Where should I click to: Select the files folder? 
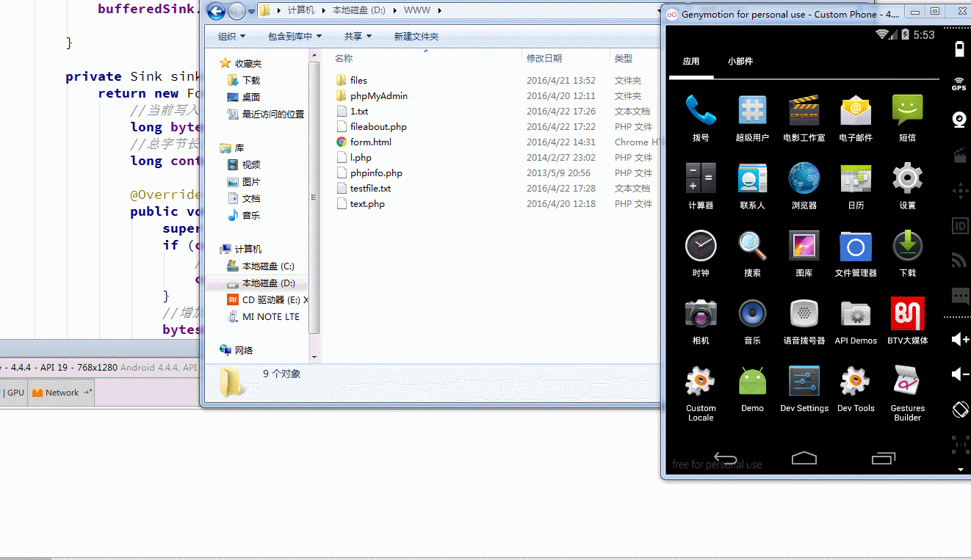358,80
